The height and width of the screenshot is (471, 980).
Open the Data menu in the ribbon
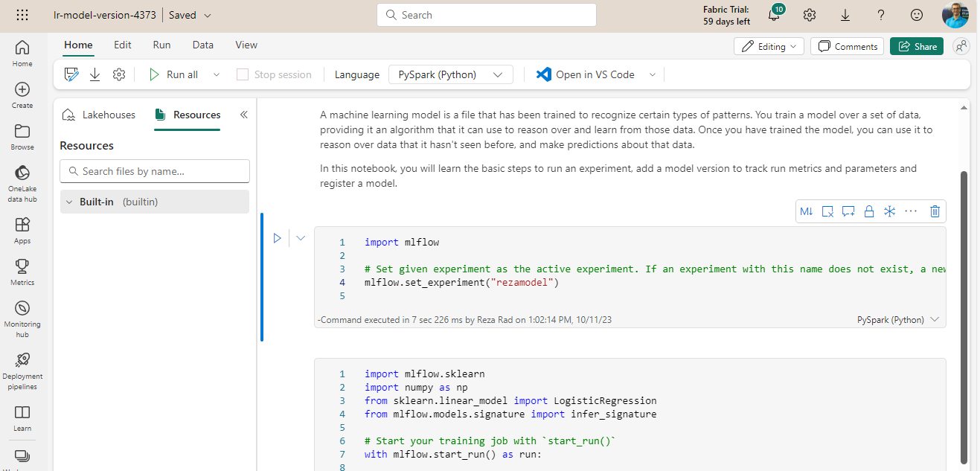point(202,45)
